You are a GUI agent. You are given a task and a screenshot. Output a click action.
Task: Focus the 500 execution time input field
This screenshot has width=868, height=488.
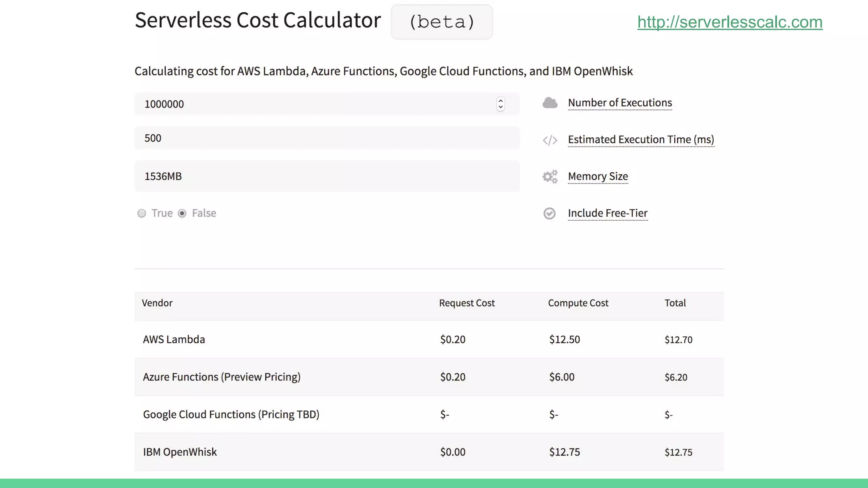[327, 138]
